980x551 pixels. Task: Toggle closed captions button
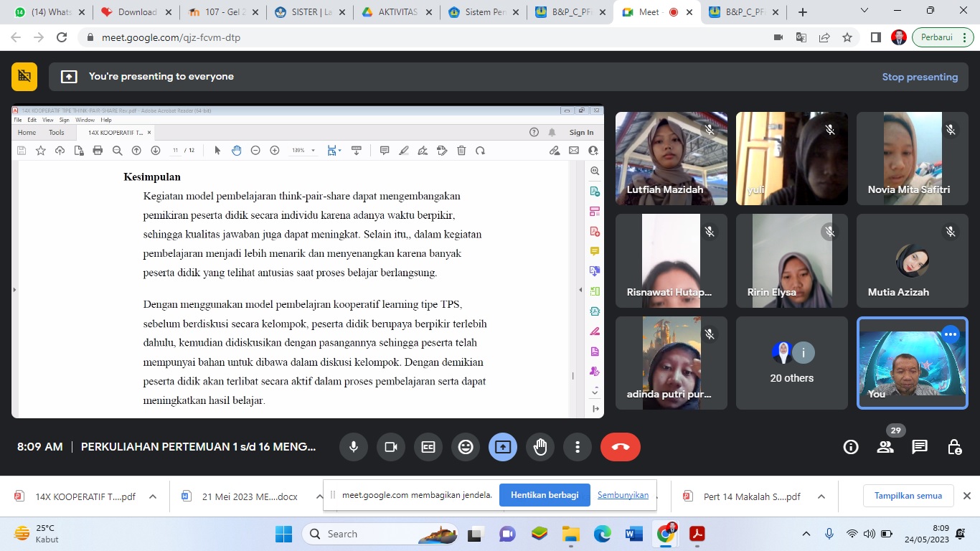click(428, 447)
